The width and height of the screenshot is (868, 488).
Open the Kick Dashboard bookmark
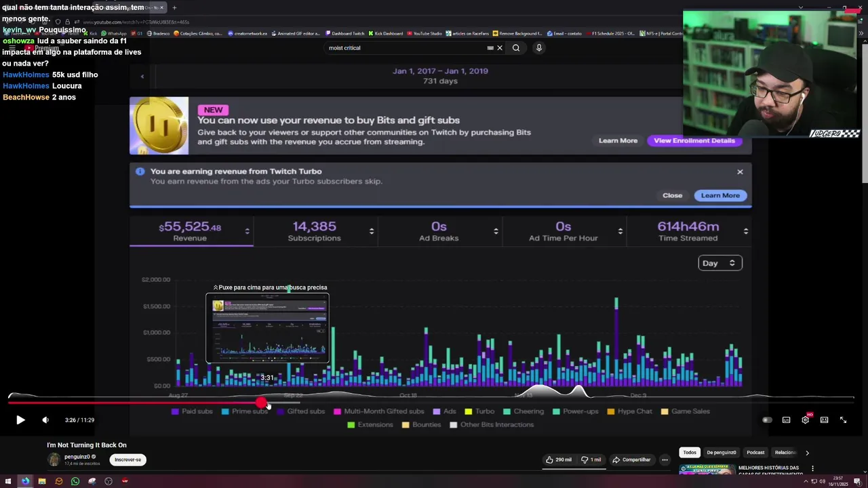(385, 33)
